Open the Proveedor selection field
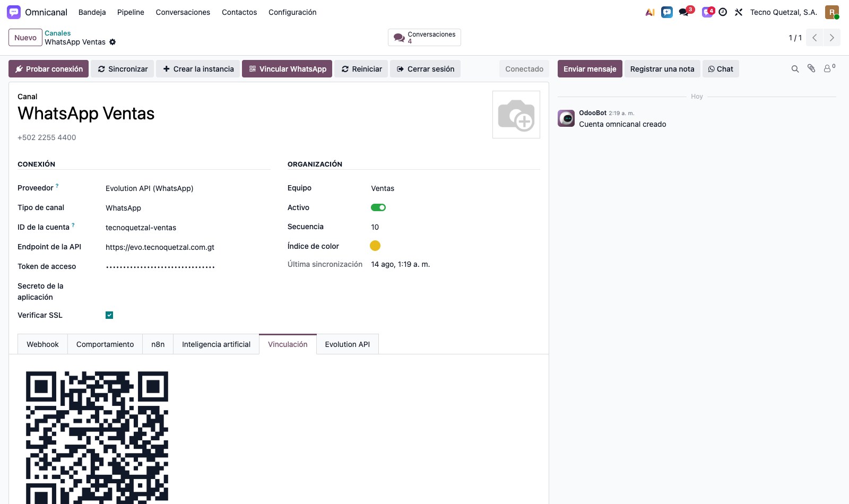This screenshot has height=504, width=849. pyautogui.click(x=188, y=188)
